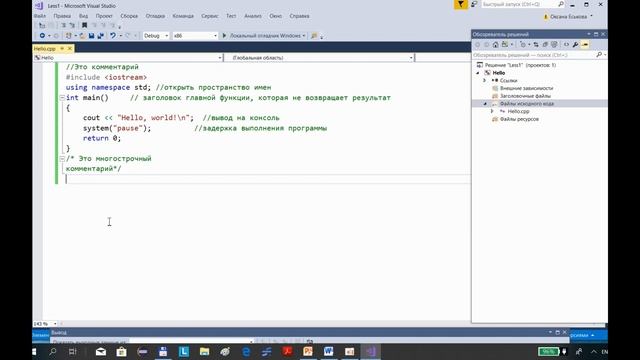The width and height of the screenshot is (640, 360).
Task: Click the Navigate Backward icon
Action: coord(42,36)
